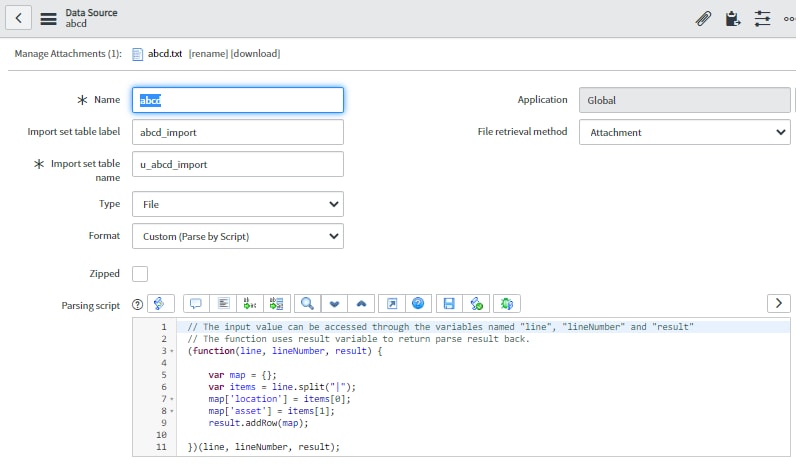The height and width of the screenshot is (465, 796).
Task: Click the magnifier search icon in script editor
Action: (x=308, y=303)
